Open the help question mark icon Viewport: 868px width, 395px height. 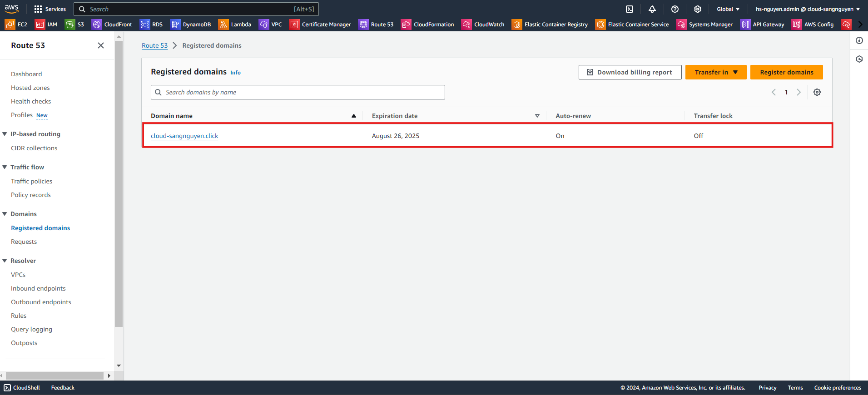coord(675,9)
